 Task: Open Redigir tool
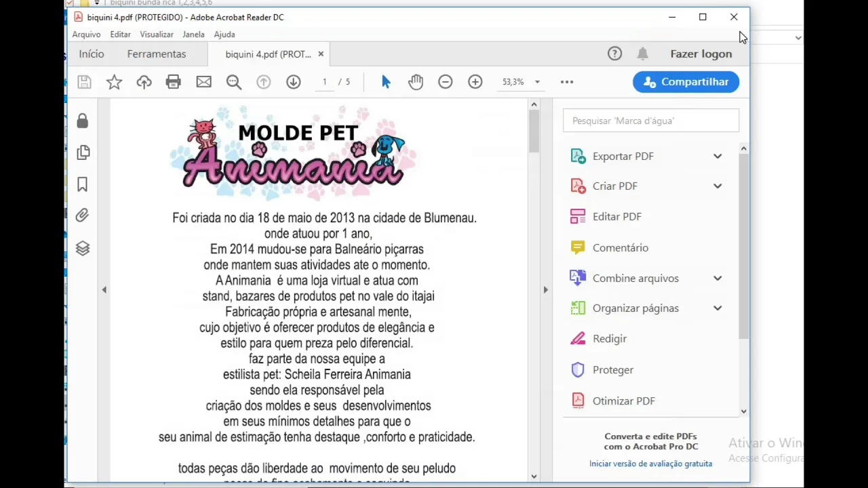(x=609, y=339)
